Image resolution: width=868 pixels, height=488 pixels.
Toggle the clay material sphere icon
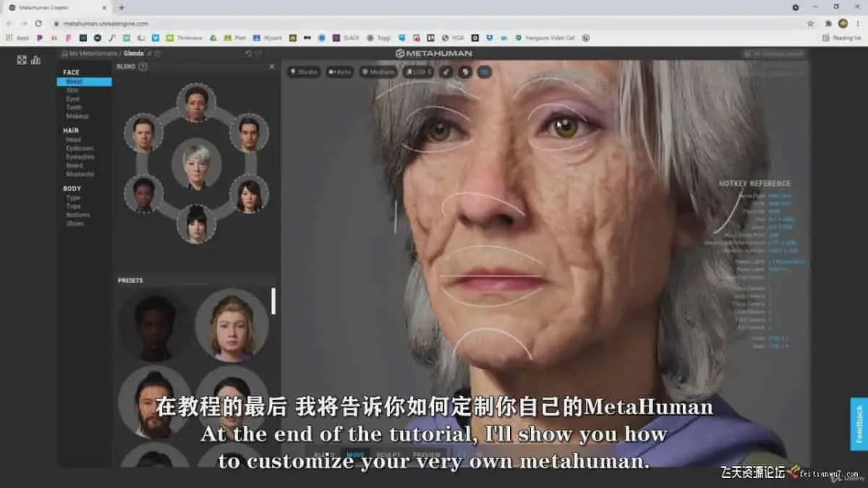465,72
